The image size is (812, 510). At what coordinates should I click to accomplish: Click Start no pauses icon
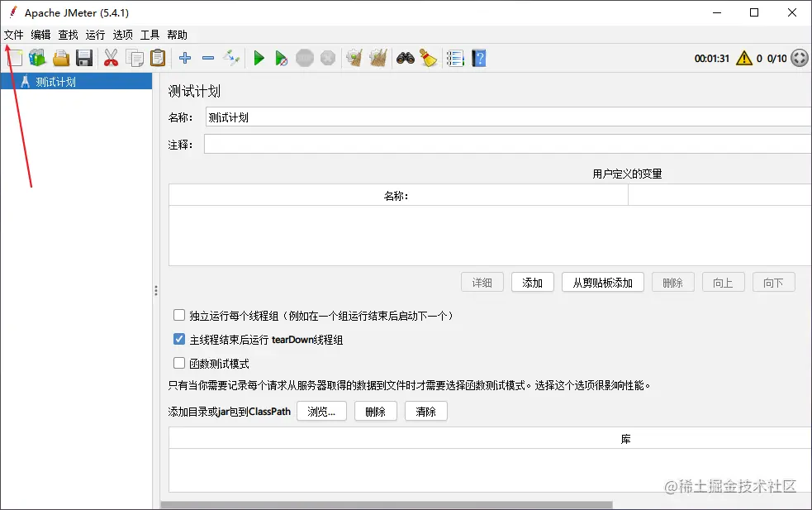click(281, 58)
